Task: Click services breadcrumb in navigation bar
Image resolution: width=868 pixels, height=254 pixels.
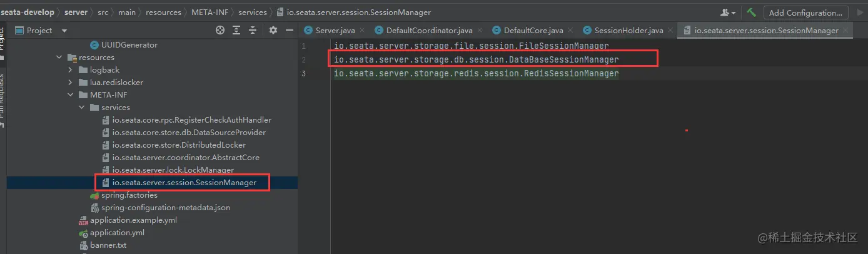Action: [x=252, y=13]
